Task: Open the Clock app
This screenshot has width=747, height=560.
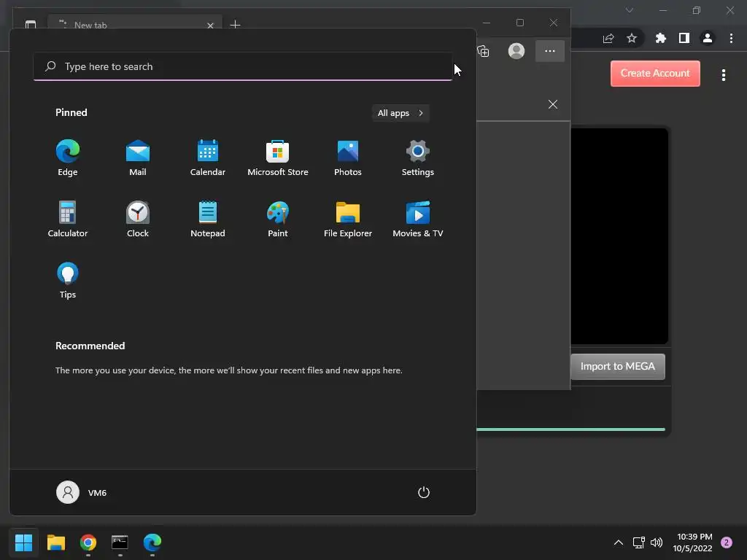Action: [138, 219]
